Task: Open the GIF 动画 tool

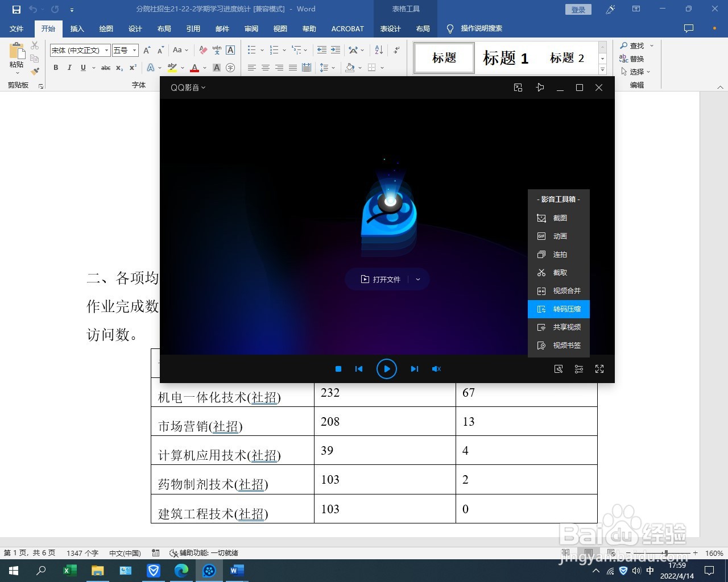Action: coord(559,236)
